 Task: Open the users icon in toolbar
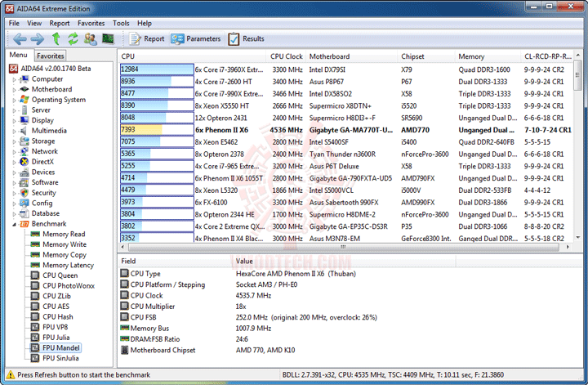[91, 38]
